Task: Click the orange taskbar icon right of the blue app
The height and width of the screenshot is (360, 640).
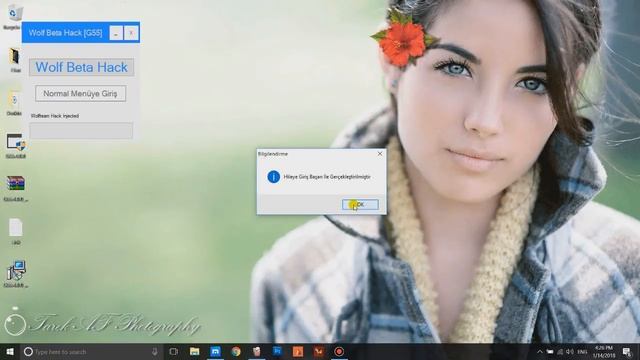Action: point(298,351)
